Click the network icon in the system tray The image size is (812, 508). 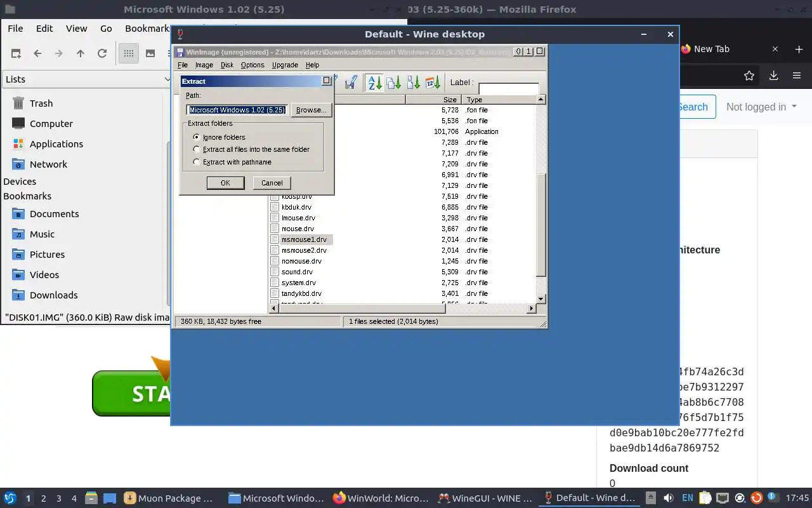click(x=722, y=498)
